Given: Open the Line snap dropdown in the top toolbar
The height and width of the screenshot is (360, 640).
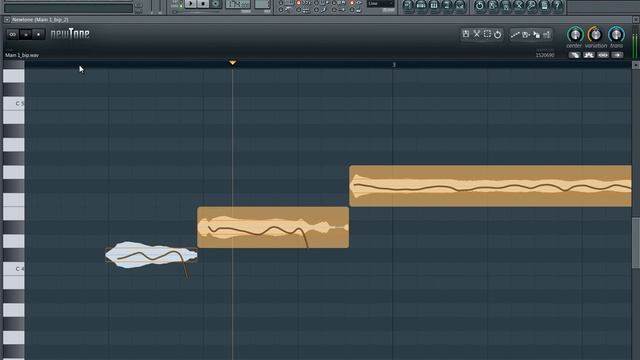Looking at the screenshot, I should (x=380, y=4).
